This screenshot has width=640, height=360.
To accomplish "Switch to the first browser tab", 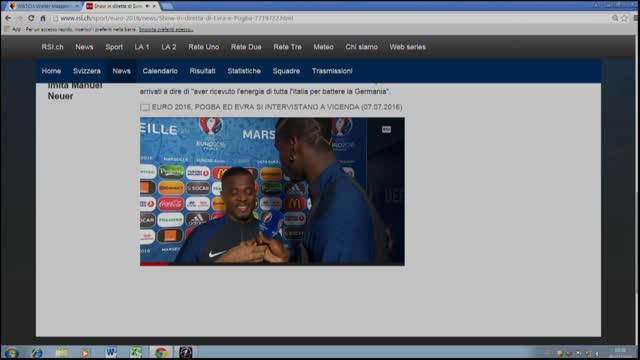I will click(43, 6).
